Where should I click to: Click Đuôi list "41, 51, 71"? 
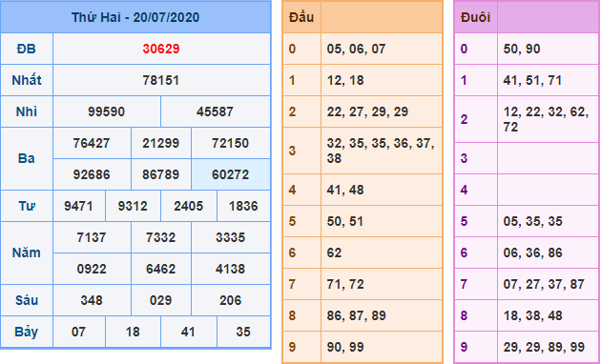pyautogui.click(x=532, y=80)
